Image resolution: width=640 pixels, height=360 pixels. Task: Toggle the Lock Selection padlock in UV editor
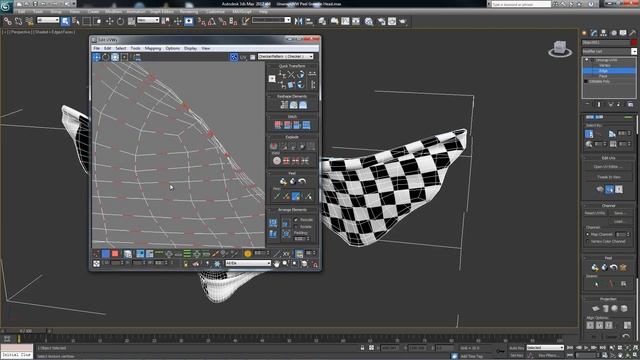coord(186,264)
